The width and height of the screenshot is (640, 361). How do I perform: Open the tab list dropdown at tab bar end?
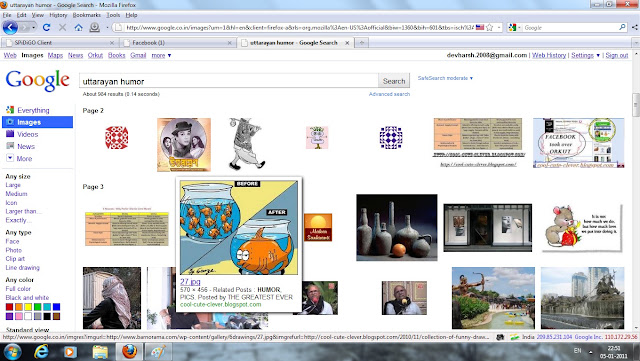click(x=635, y=42)
